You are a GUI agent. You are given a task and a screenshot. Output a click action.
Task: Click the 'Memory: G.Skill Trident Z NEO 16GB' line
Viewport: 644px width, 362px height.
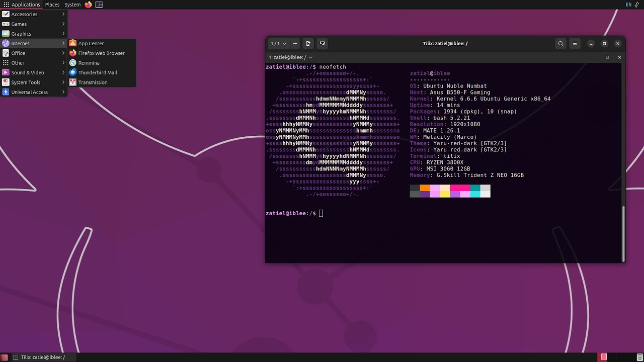pyautogui.click(x=467, y=175)
